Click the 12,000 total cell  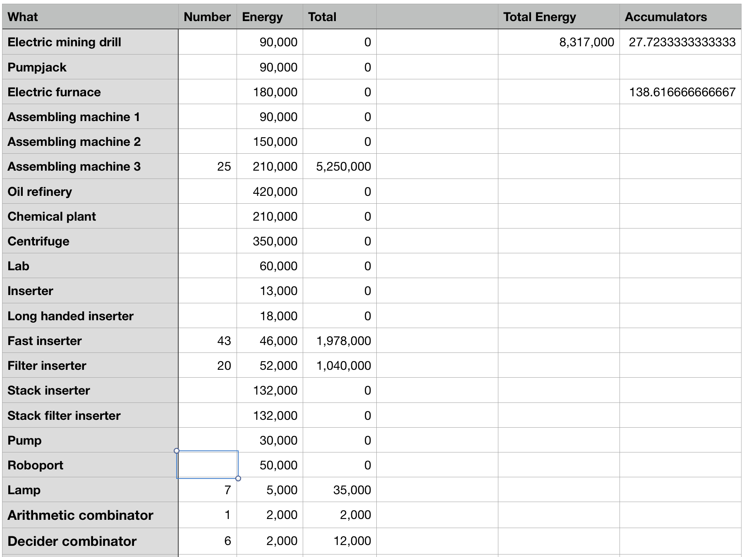pos(340,541)
